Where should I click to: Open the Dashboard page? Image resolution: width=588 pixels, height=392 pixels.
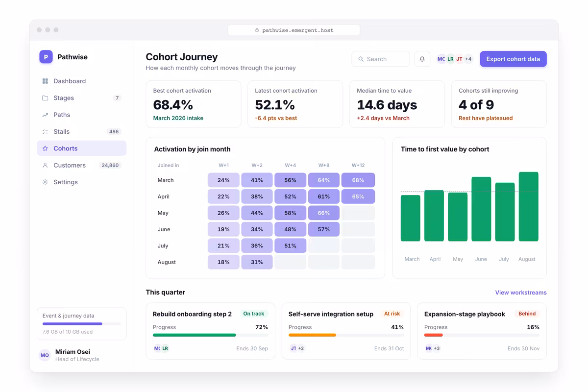click(x=81, y=81)
